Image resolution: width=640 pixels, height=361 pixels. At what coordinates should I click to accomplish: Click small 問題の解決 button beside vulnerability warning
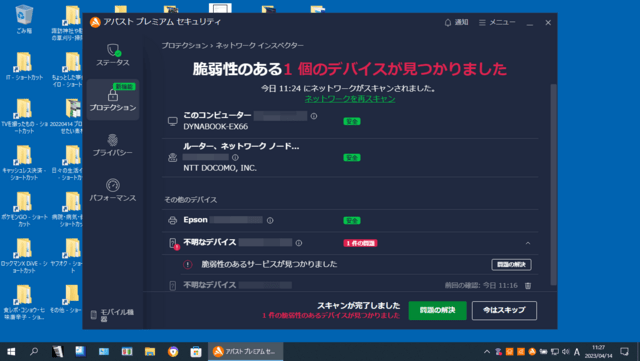(511, 265)
